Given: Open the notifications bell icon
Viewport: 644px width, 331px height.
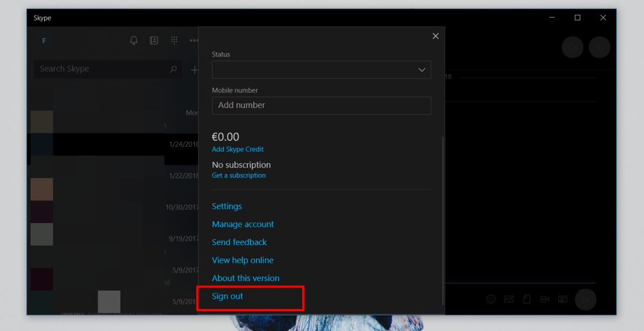Looking at the screenshot, I should [x=134, y=40].
